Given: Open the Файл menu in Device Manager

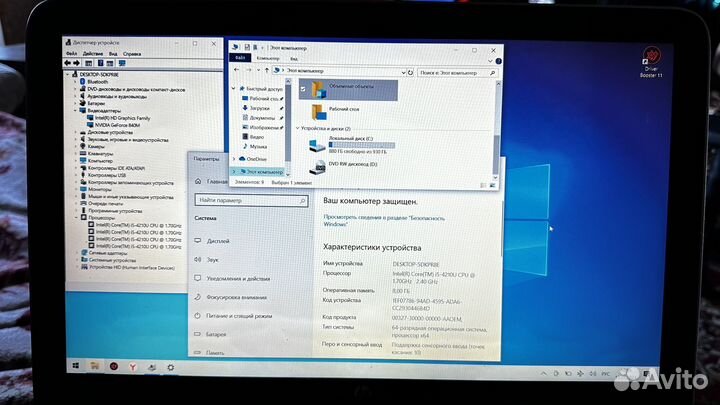Looking at the screenshot, I should point(71,54).
